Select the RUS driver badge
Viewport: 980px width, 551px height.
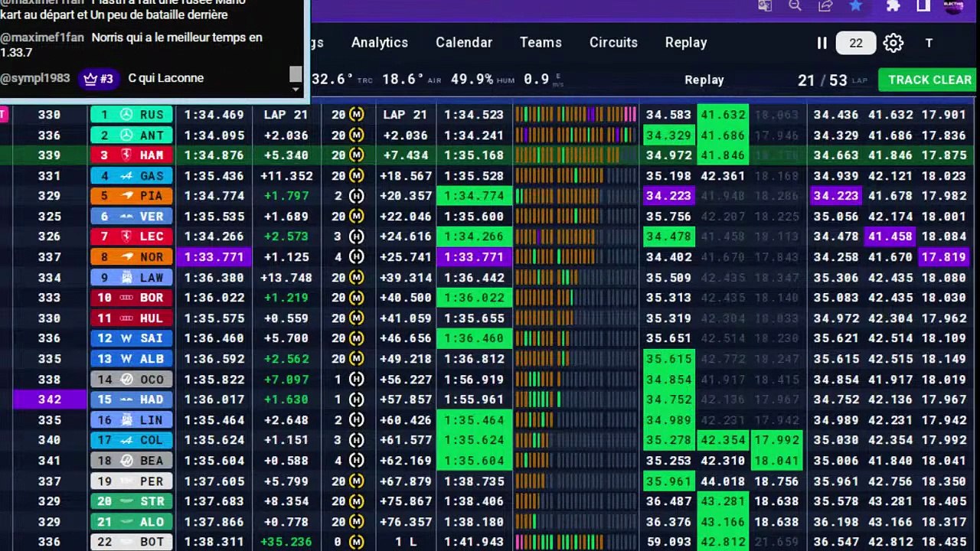132,115
